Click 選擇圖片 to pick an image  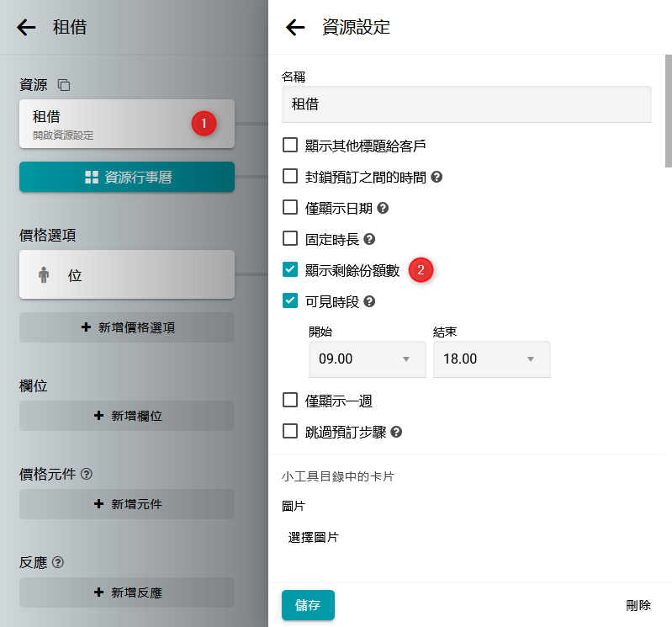313,537
